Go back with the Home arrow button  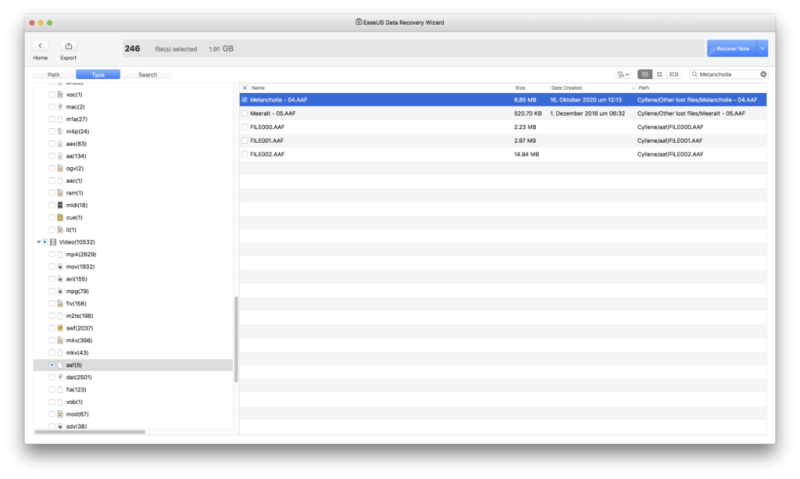(40, 46)
